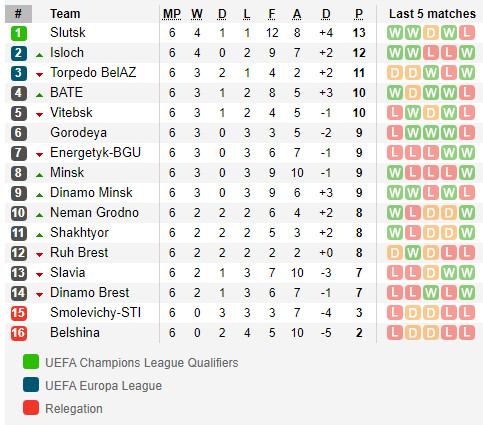
Task: Click Ruh Brest's first D result badge
Action: [395, 253]
